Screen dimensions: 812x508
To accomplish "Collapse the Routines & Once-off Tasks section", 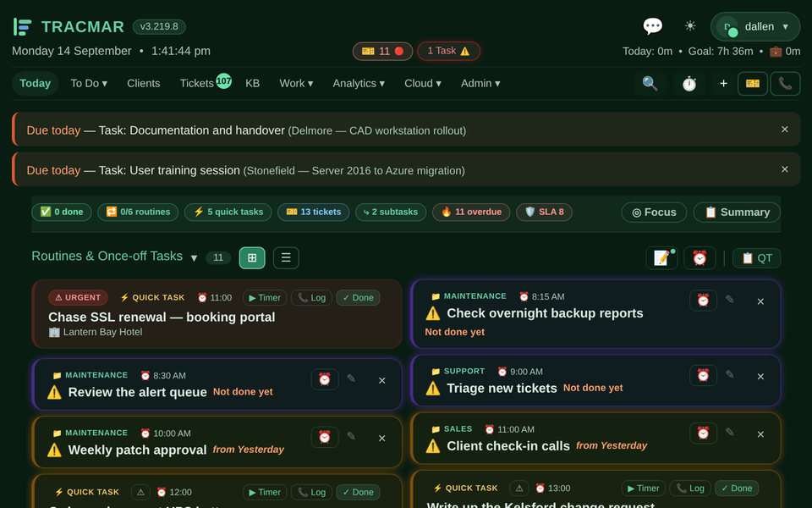I will pyautogui.click(x=194, y=257).
